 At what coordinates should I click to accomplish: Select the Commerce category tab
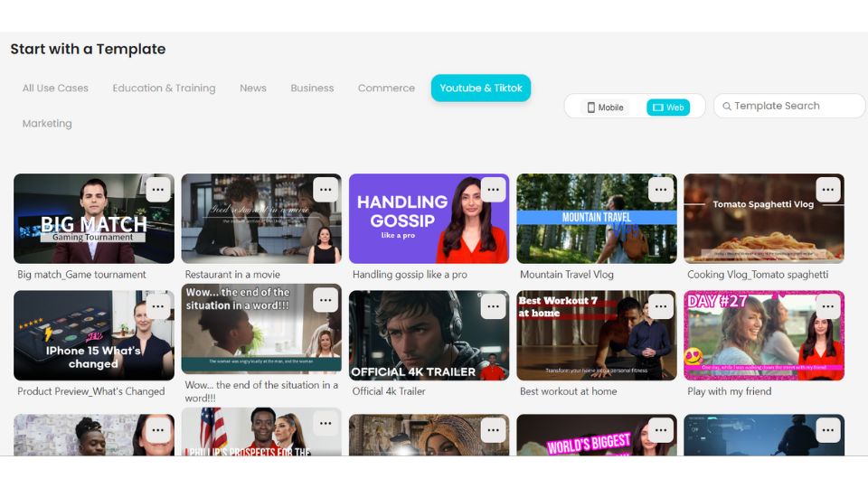click(x=386, y=88)
